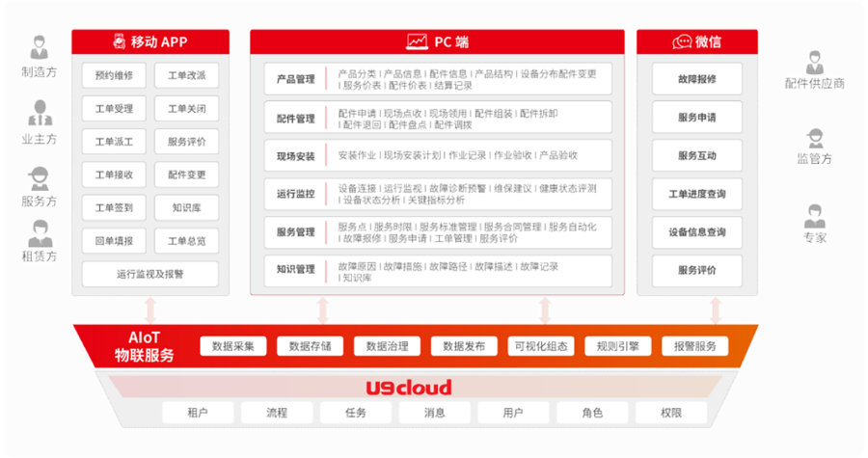Click the 规则引擎 service box

pyautogui.click(x=617, y=346)
